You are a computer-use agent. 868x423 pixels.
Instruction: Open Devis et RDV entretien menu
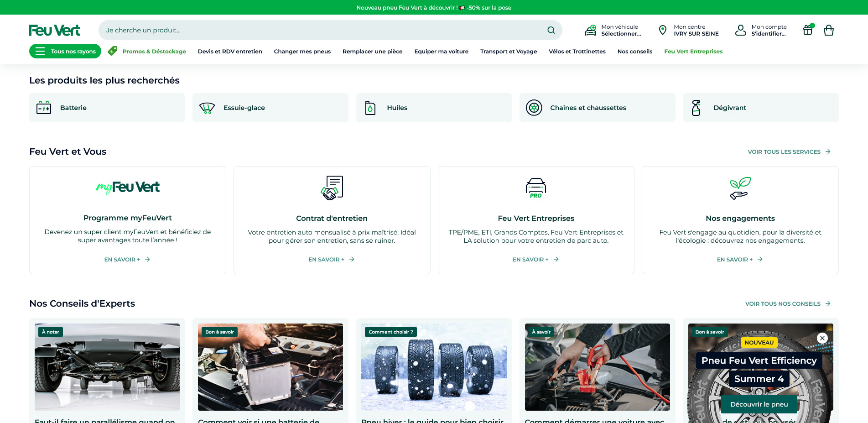tap(230, 52)
